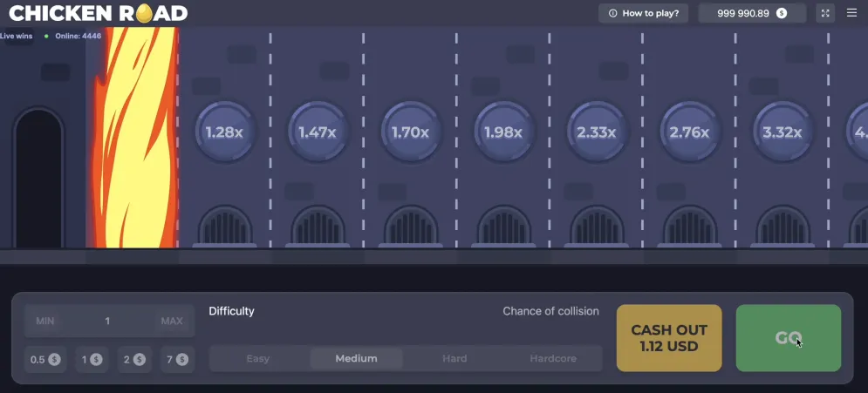Cash out 1.12 USD
The image size is (868, 393).
pos(669,338)
